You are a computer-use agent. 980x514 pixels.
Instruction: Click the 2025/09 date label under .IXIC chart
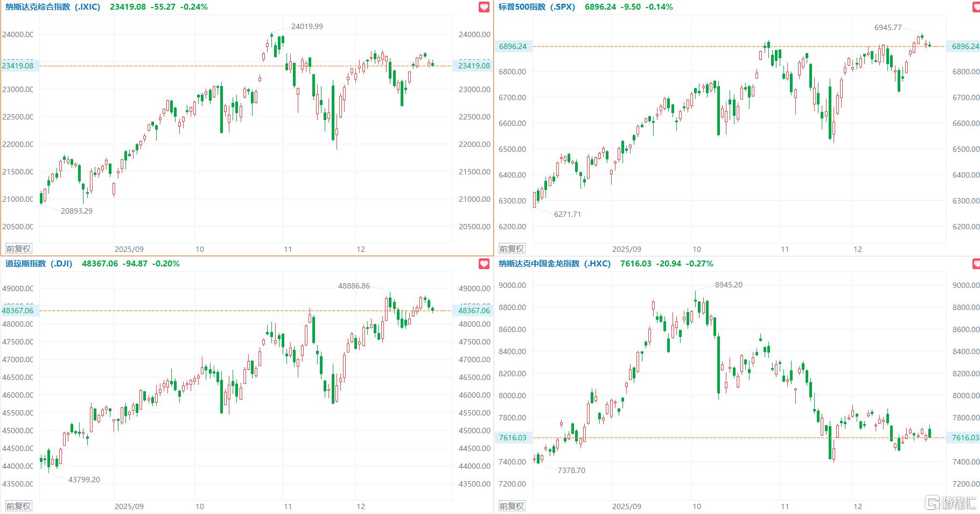tap(129, 249)
